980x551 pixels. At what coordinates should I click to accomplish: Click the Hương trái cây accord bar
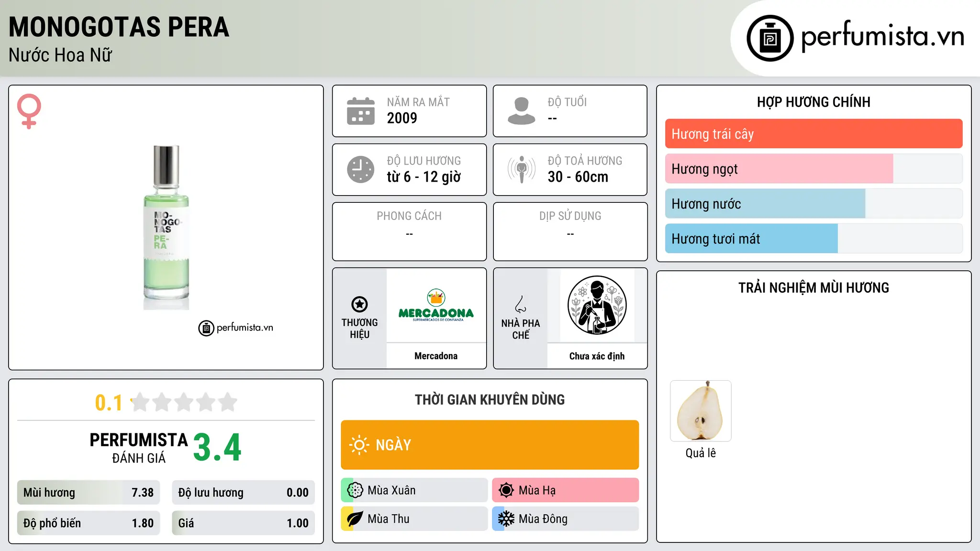point(813,134)
